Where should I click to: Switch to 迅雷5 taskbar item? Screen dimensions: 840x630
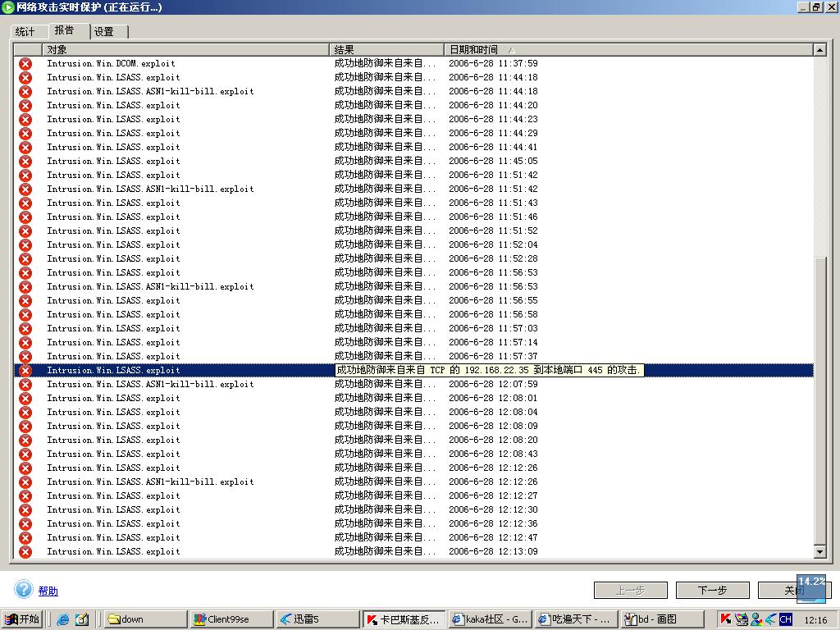point(318,619)
